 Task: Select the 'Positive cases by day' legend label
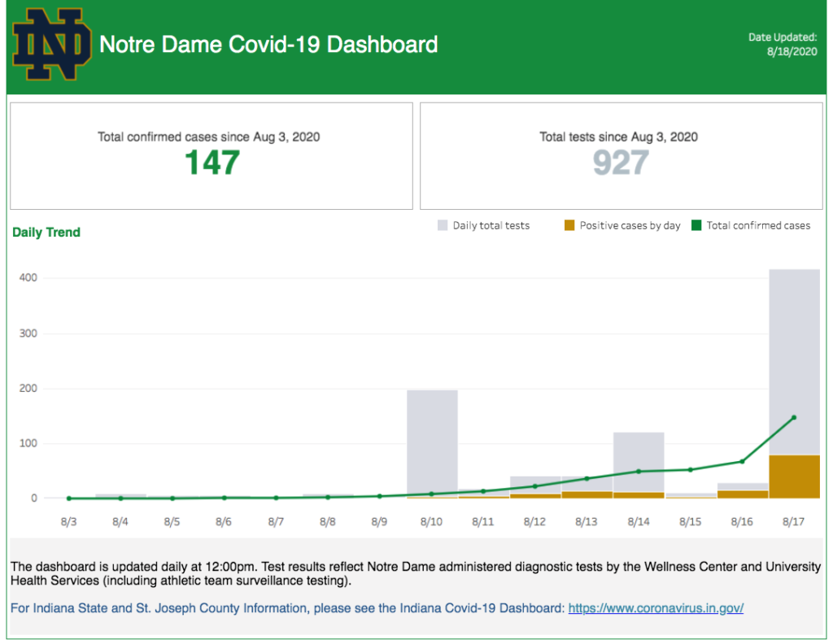click(630, 225)
